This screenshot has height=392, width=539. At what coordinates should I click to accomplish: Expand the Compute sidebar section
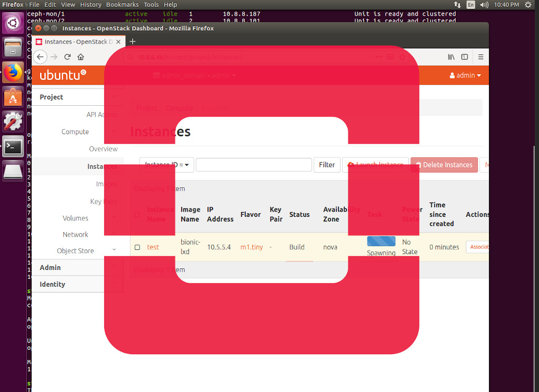(x=75, y=132)
